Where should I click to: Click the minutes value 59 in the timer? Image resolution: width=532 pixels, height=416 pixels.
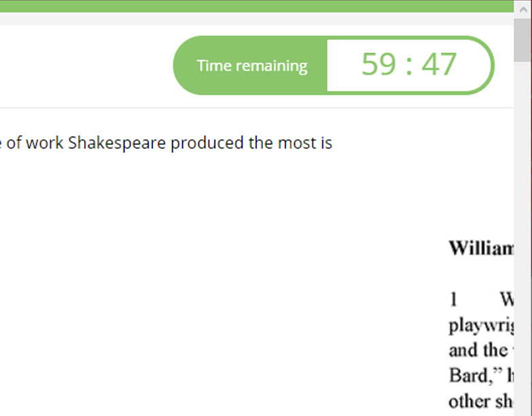tap(378, 65)
